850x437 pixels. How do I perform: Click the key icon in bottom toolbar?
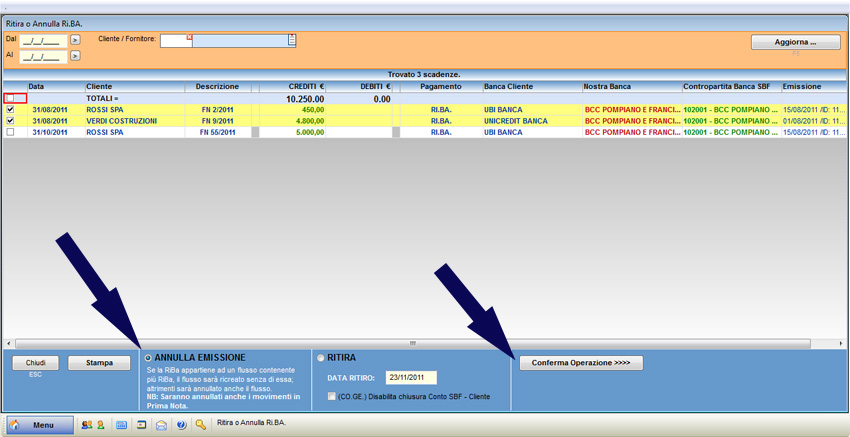click(201, 425)
